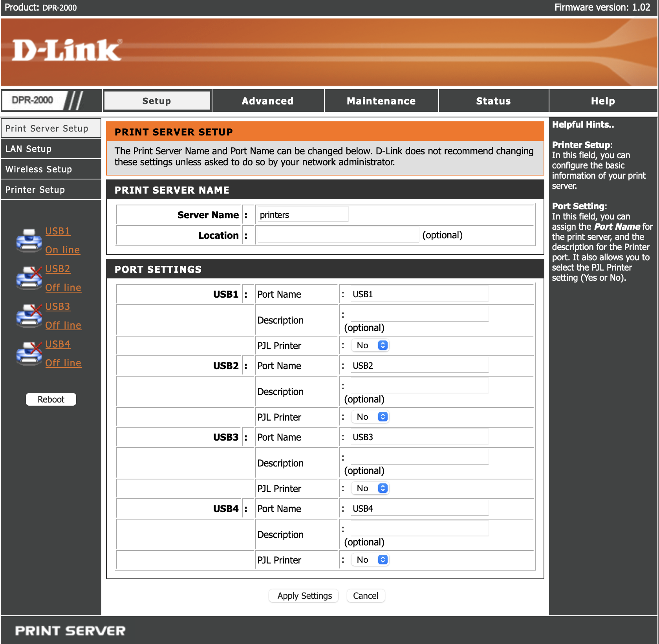Open the USB4 port link
This screenshot has height=644, width=659.
58,344
